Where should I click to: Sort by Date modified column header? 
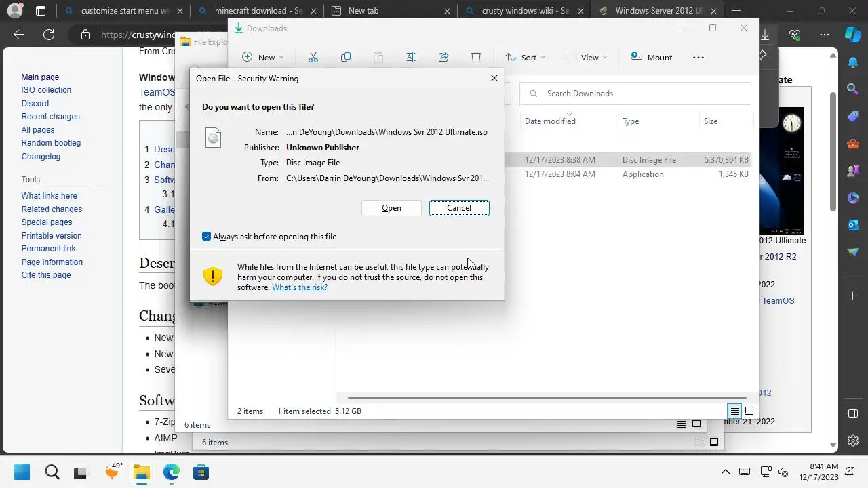[x=550, y=121]
